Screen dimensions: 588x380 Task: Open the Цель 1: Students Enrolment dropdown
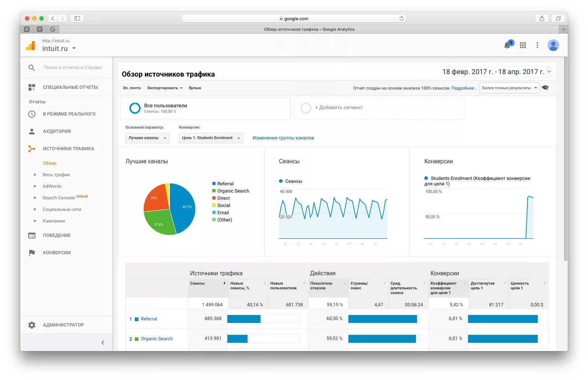coord(211,138)
